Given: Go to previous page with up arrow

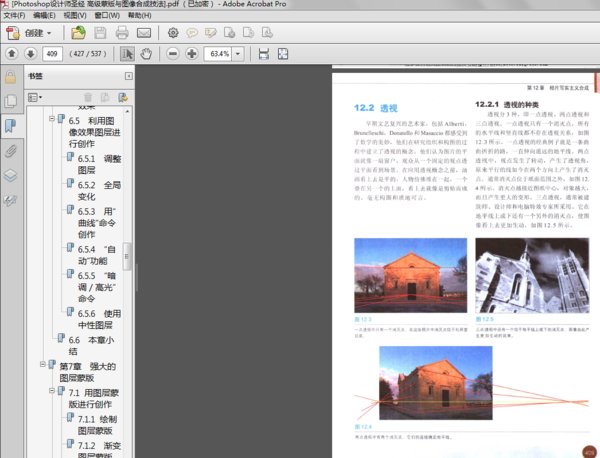Looking at the screenshot, I should coord(11,53).
